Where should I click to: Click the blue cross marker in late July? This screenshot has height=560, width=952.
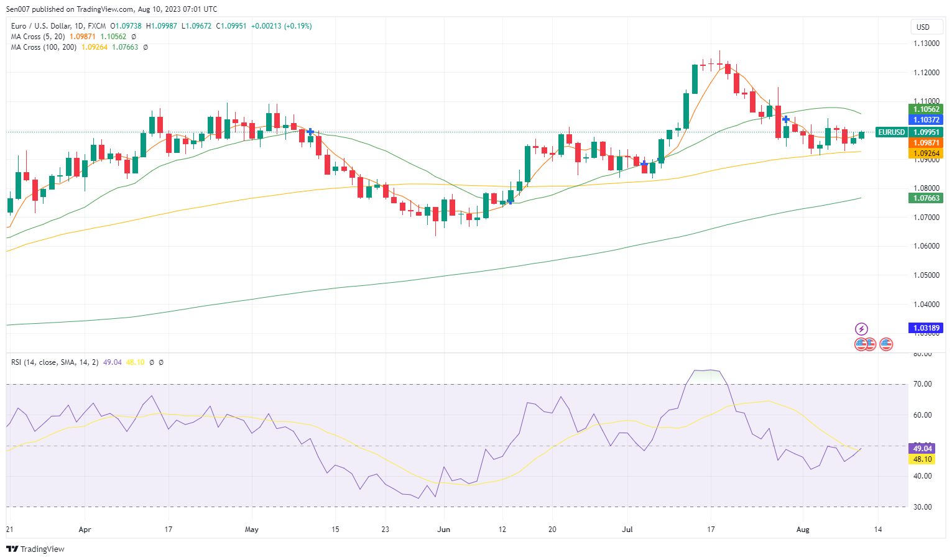786,119
